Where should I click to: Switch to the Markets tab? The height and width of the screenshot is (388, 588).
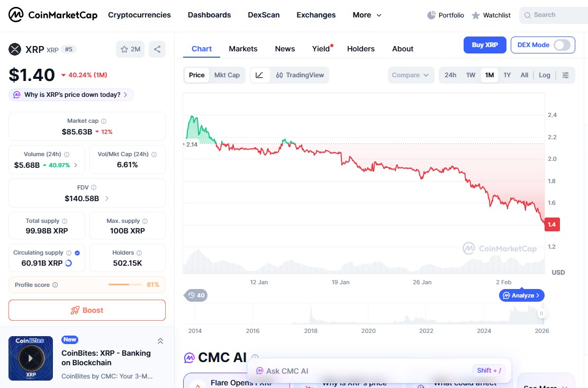pos(243,49)
